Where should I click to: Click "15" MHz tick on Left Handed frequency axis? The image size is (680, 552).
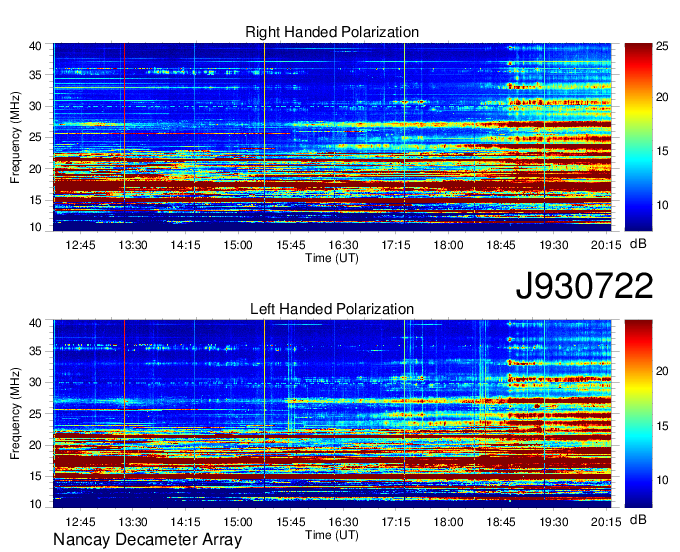tap(36, 477)
